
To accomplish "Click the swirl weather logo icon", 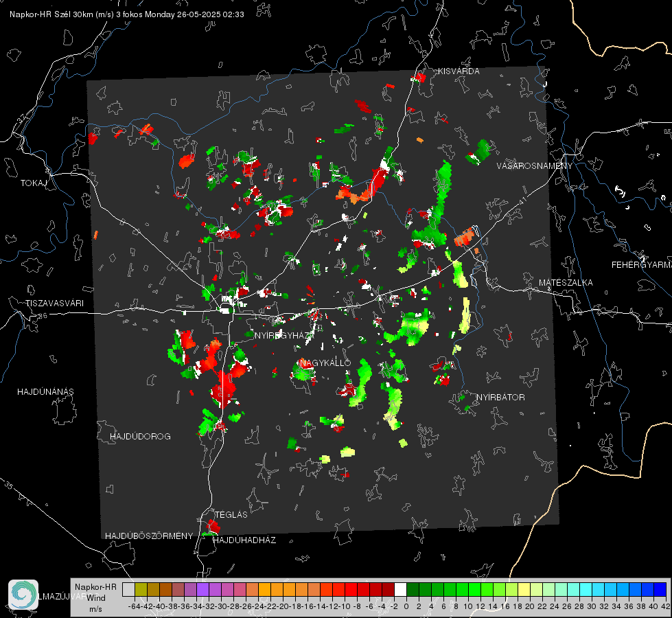I will click(x=23, y=594).
